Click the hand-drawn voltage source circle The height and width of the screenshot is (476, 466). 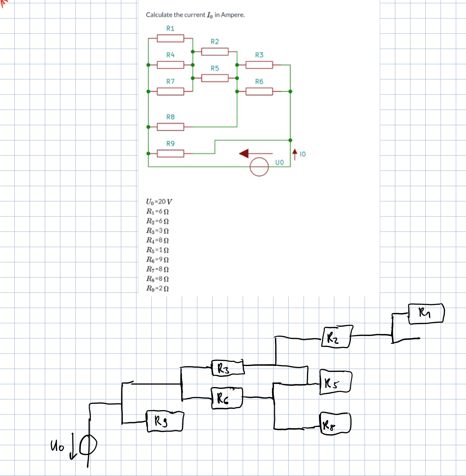pos(88,444)
